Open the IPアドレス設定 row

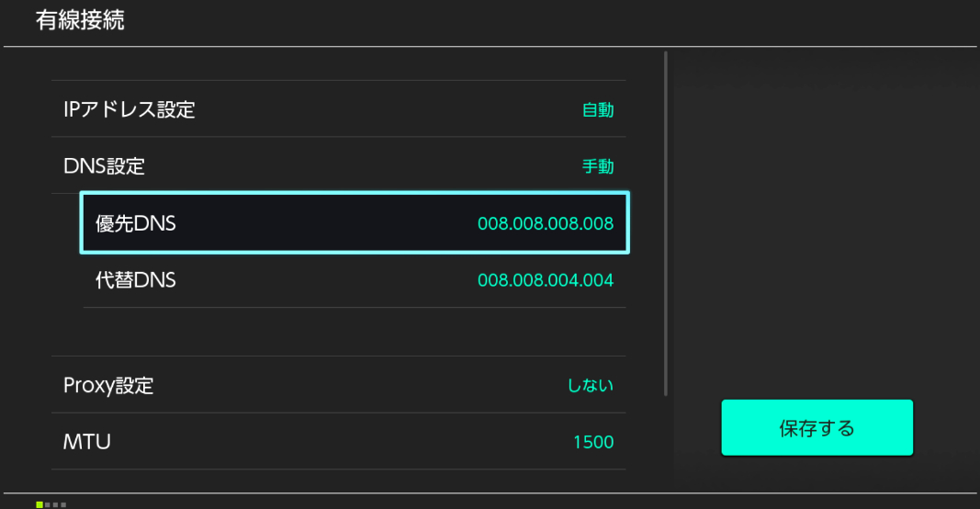pyautogui.click(x=130, y=110)
